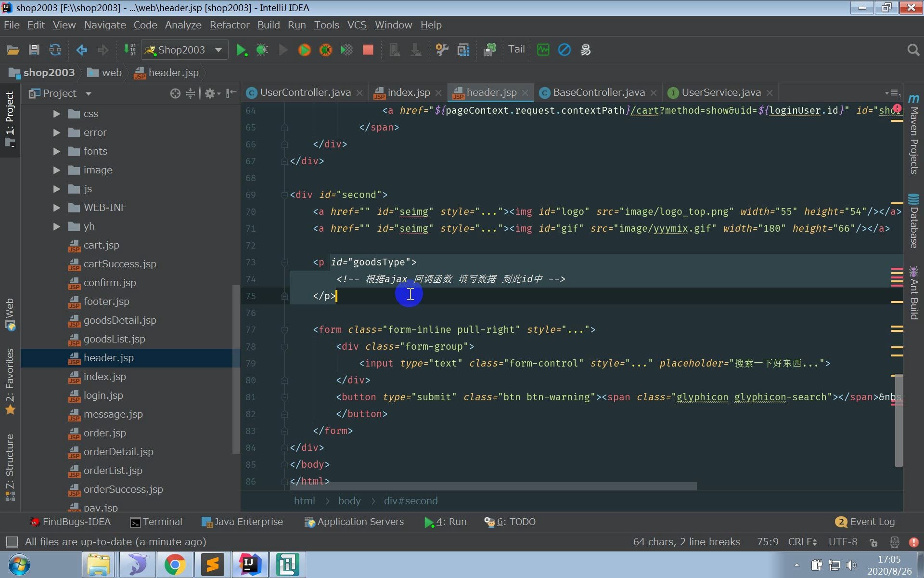Start debugging with the bug icon
Screen dimensions: 924x578
(262, 50)
